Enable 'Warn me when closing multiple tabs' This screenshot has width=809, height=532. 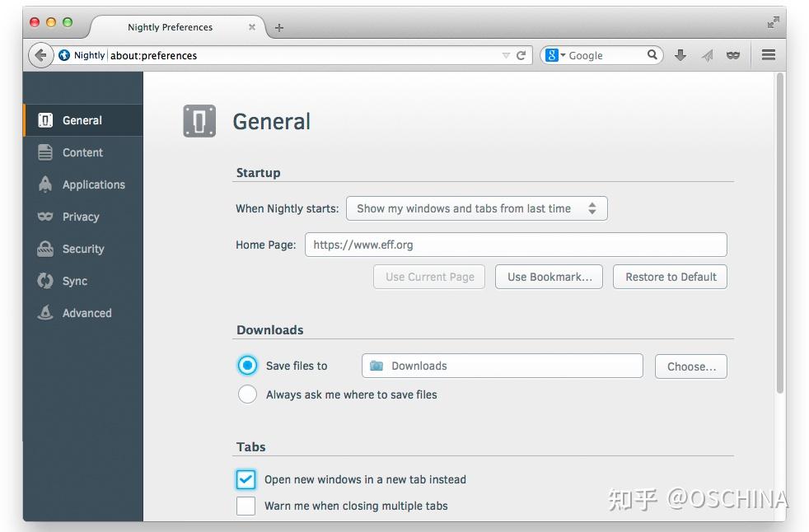[x=246, y=506]
